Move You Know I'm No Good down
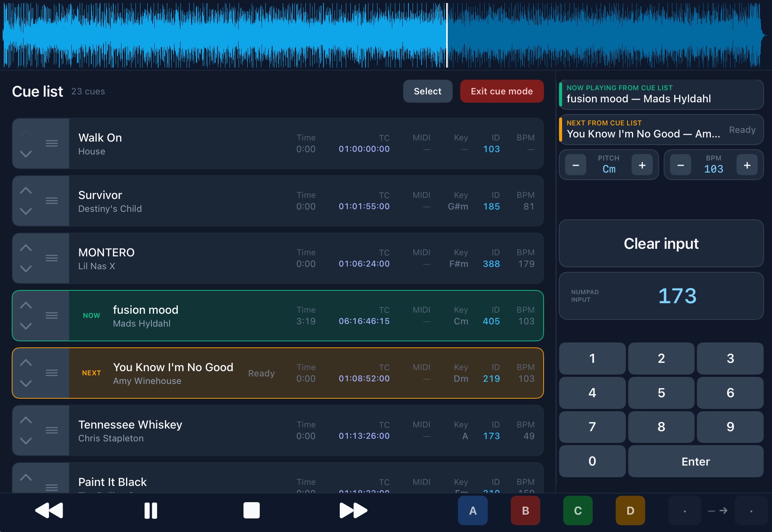The height and width of the screenshot is (532, 772). point(26,383)
